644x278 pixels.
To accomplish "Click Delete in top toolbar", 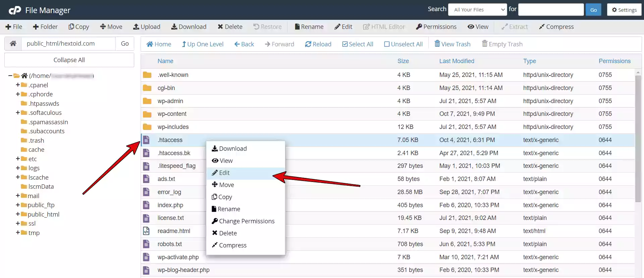I will pyautogui.click(x=230, y=27).
